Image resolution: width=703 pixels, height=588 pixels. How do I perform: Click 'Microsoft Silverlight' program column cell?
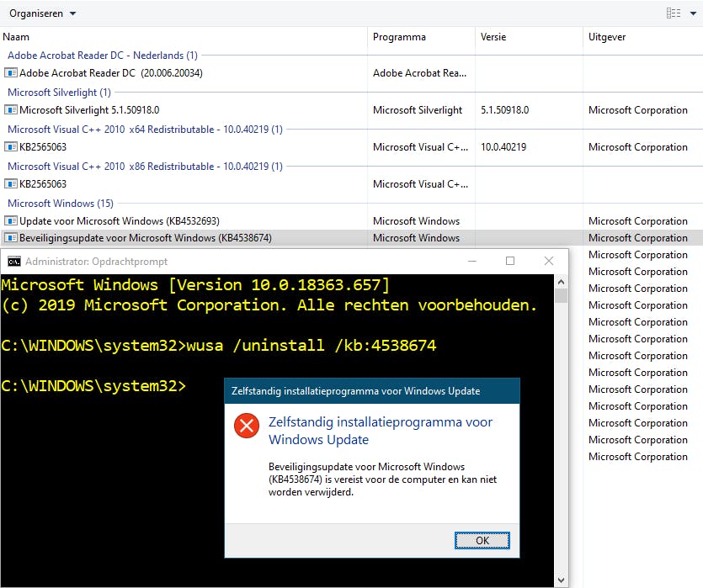(x=418, y=110)
